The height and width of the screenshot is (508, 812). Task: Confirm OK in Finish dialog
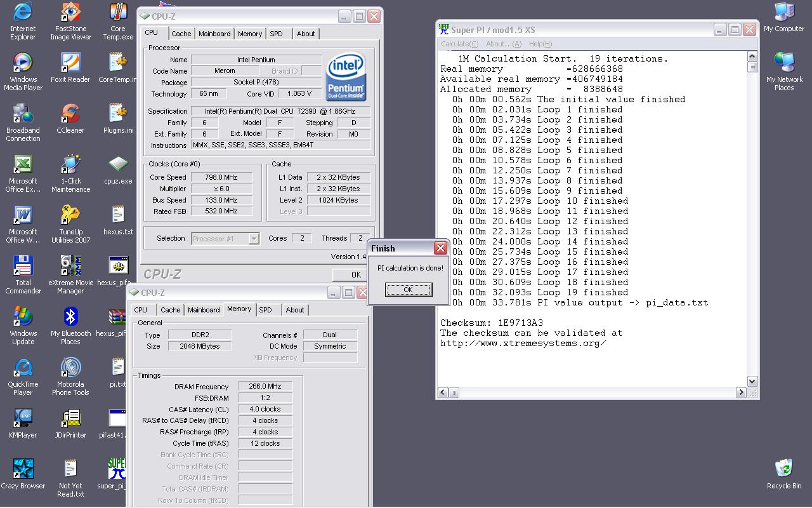point(409,290)
